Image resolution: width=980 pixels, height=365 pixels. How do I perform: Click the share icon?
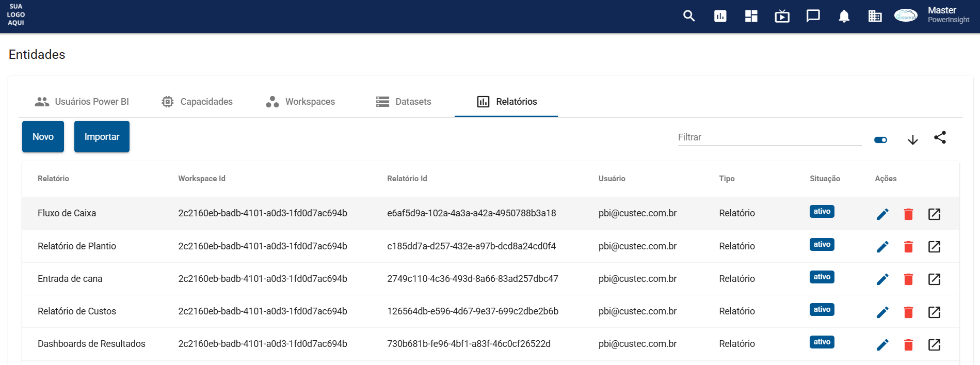pyautogui.click(x=940, y=137)
